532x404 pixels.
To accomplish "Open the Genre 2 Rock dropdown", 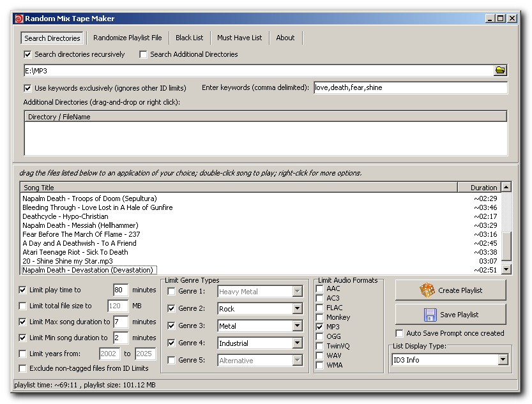I will (x=297, y=309).
